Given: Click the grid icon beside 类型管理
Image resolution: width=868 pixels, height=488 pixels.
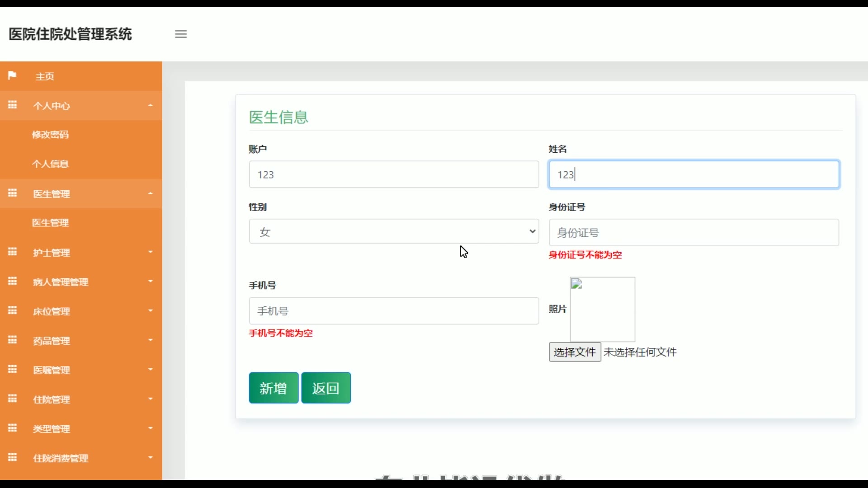Looking at the screenshot, I should point(12,428).
